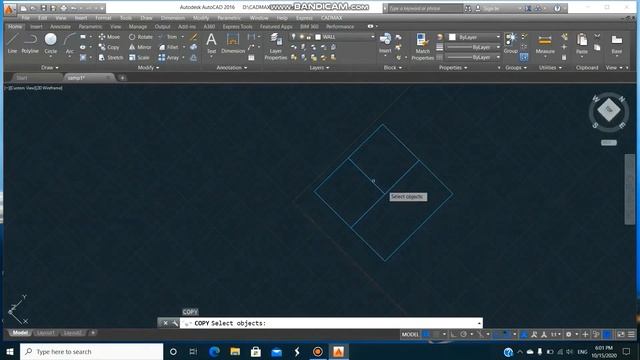Click the Base view icon
Screen dimensions: 640x360
tap(617, 43)
